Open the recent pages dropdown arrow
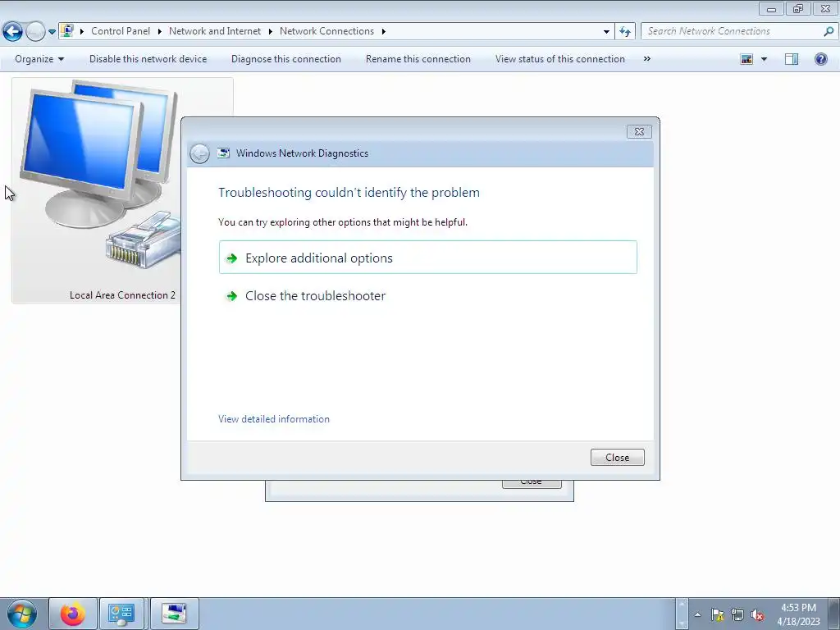The width and height of the screenshot is (840, 630). click(x=52, y=32)
